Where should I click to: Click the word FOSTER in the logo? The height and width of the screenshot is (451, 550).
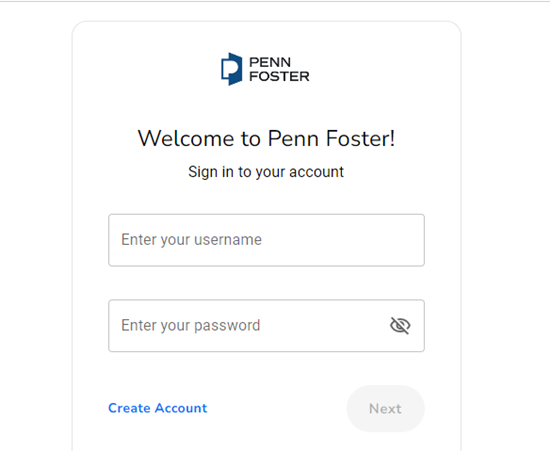tap(279, 76)
